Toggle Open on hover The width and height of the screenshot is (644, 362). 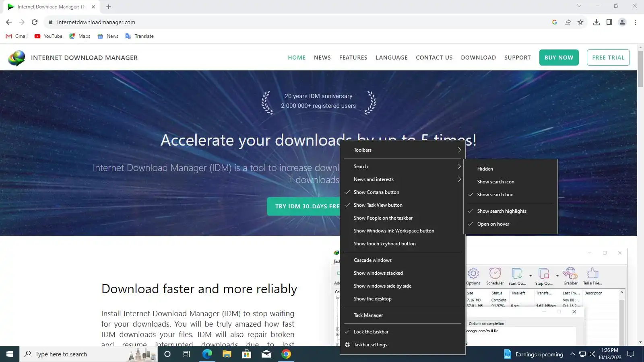(x=510, y=224)
